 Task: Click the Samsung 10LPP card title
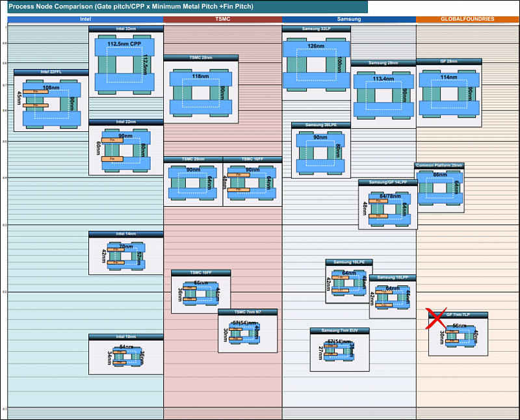tap(393, 278)
